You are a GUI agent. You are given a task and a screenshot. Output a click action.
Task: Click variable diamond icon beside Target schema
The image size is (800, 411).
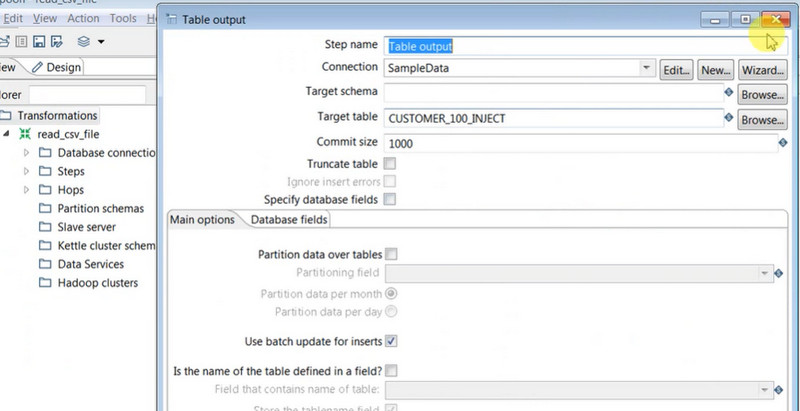[x=729, y=93]
